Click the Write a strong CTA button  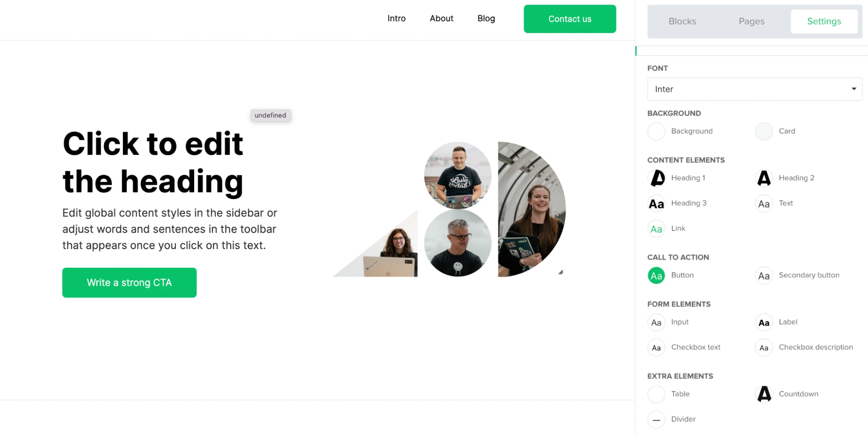click(129, 283)
